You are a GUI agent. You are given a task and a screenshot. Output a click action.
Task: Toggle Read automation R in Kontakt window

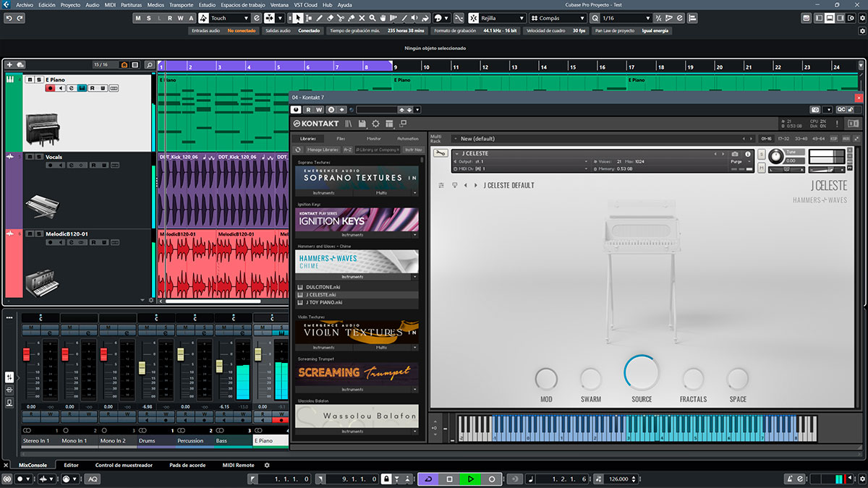(x=309, y=110)
